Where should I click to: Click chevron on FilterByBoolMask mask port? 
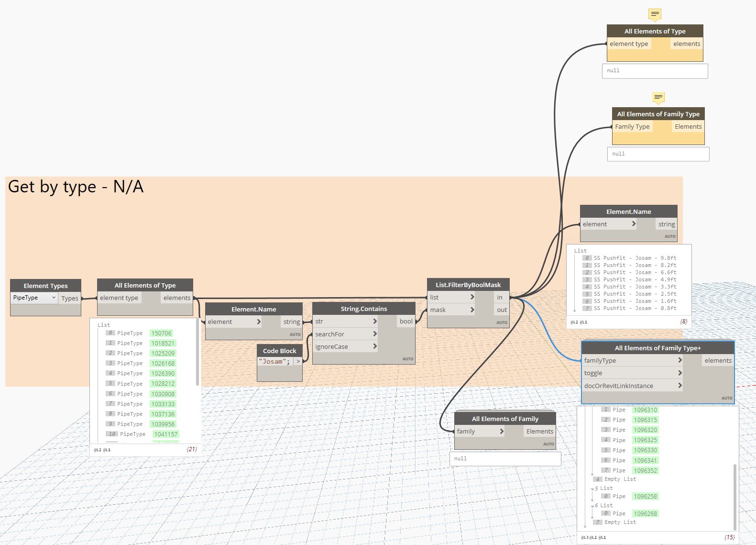(472, 310)
